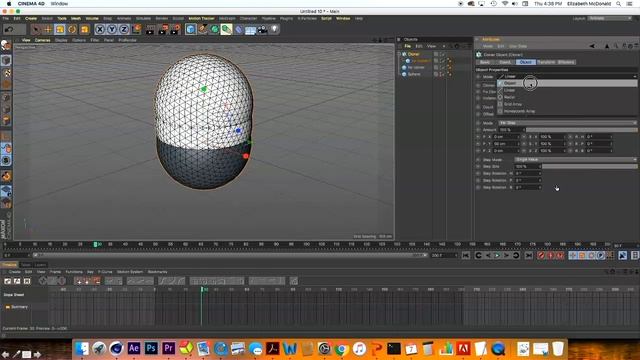Viewport: 640px width, 360px height.
Task: Click the Record Active Objects red button
Action: 541,256
